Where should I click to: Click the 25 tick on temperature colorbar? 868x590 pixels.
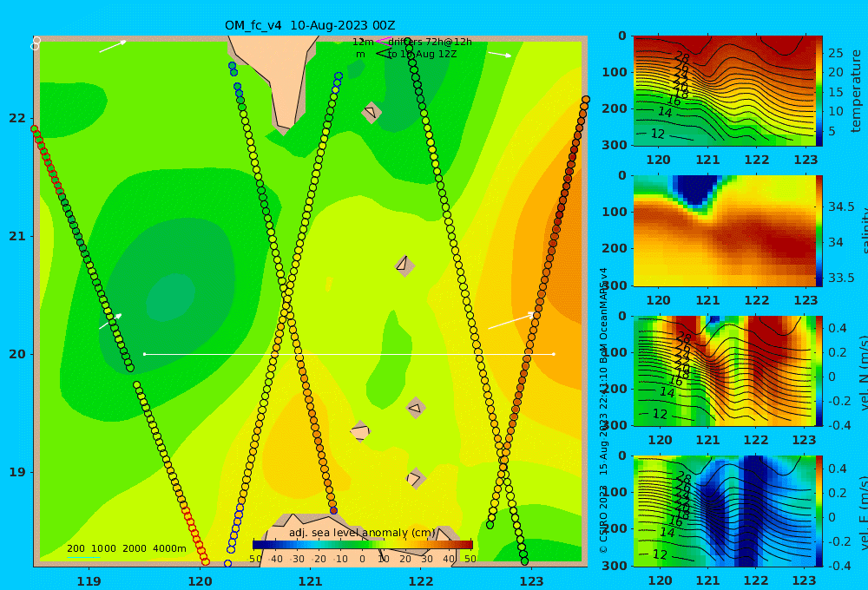(x=836, y=53)
